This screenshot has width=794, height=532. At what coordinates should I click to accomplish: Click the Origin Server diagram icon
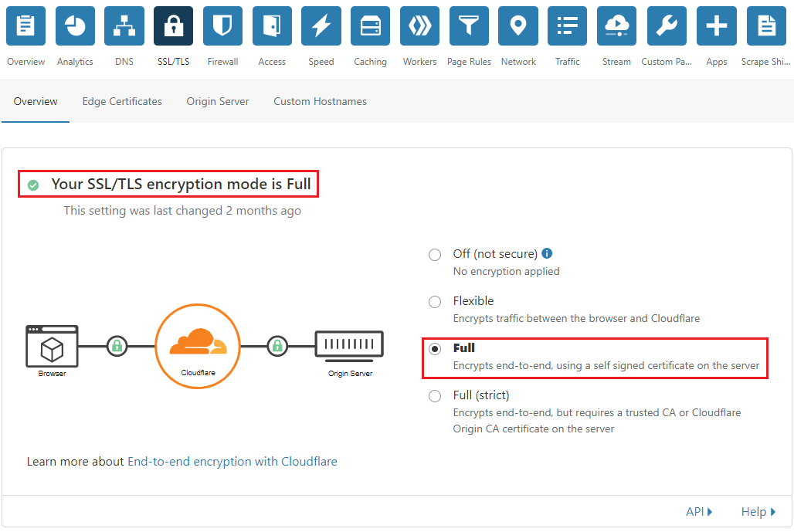tap(349, 346)
